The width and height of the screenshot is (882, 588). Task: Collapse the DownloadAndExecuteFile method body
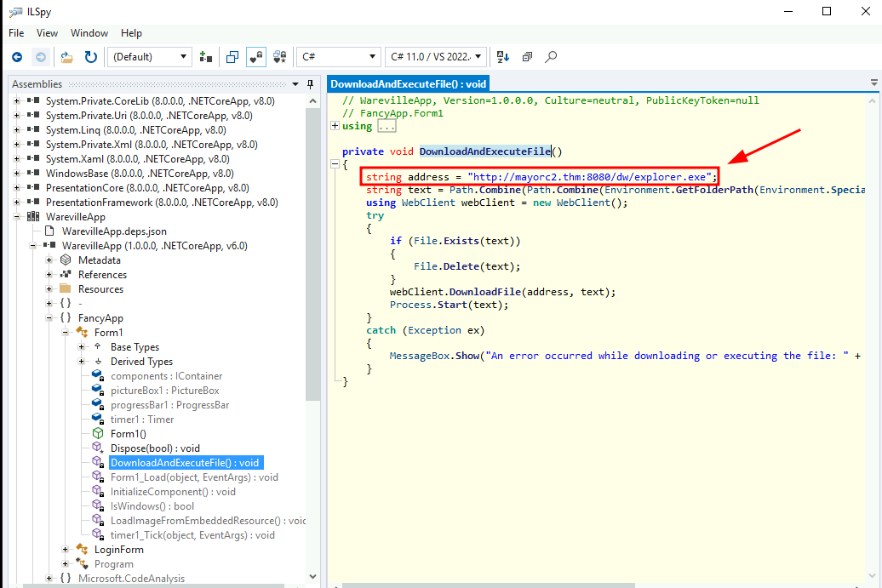click(x=335, y=164)
